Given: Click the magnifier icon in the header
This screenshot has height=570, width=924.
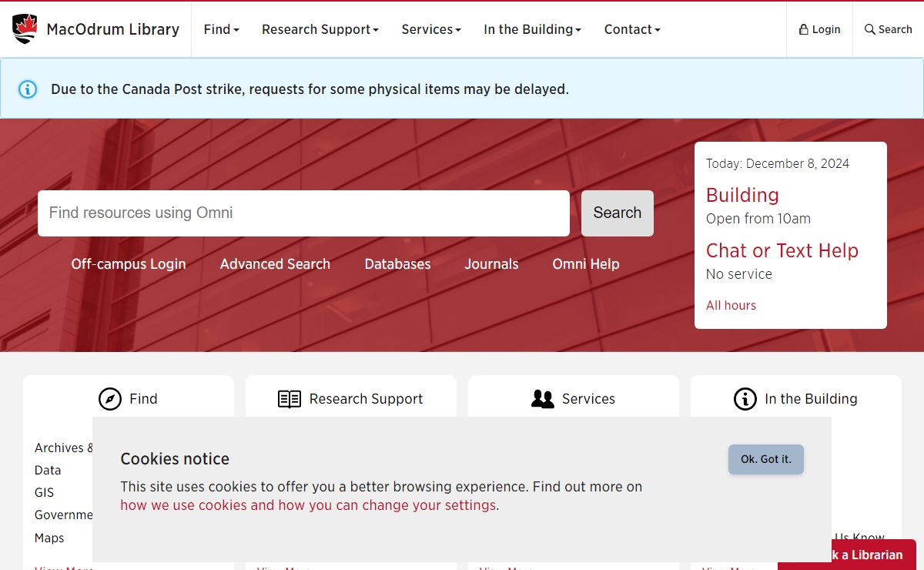Looking at the screenshot, I should (870, 29).
